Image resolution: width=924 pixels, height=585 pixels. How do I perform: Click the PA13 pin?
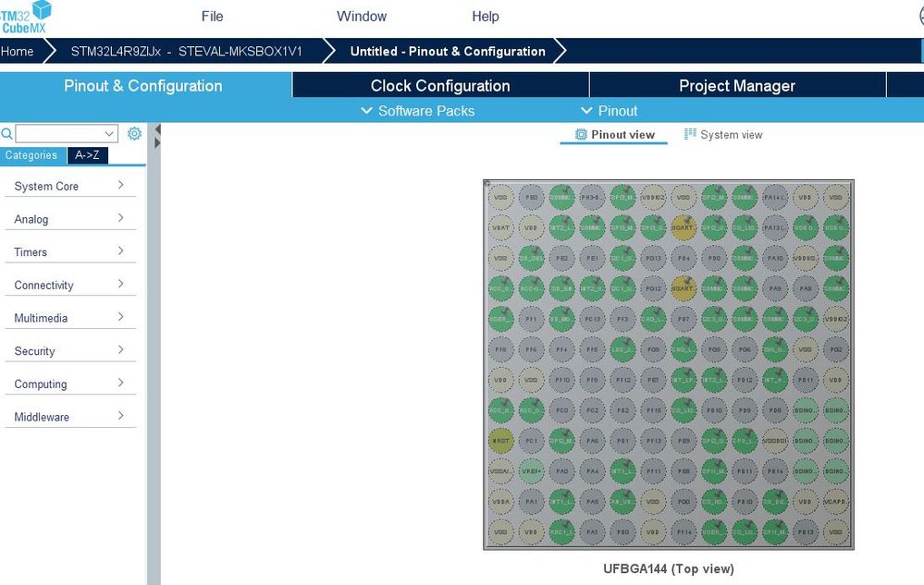[775, 227]
